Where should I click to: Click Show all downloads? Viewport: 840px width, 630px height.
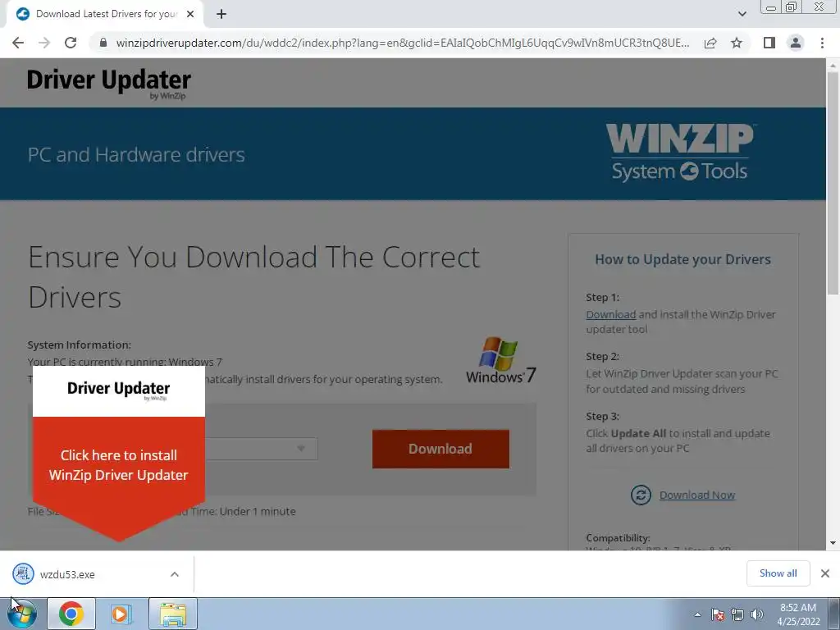[x=778, y=573]
